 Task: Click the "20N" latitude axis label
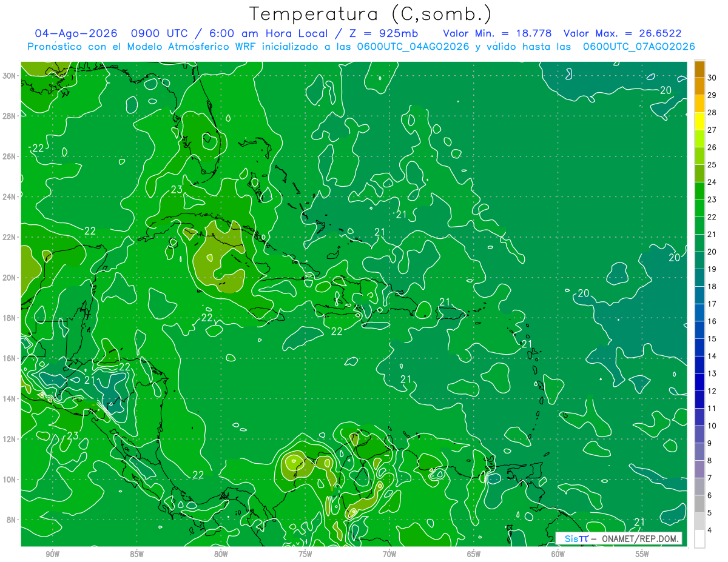(x=9, y=278)
